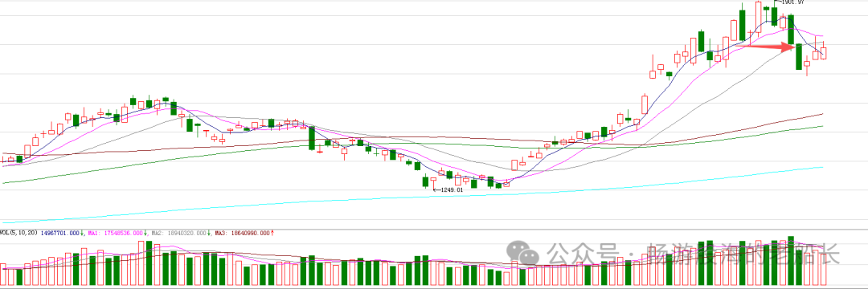Select the candlestick marked with 1901.97 high
This screenshot has width=868, height=289.
pos(775,14)
